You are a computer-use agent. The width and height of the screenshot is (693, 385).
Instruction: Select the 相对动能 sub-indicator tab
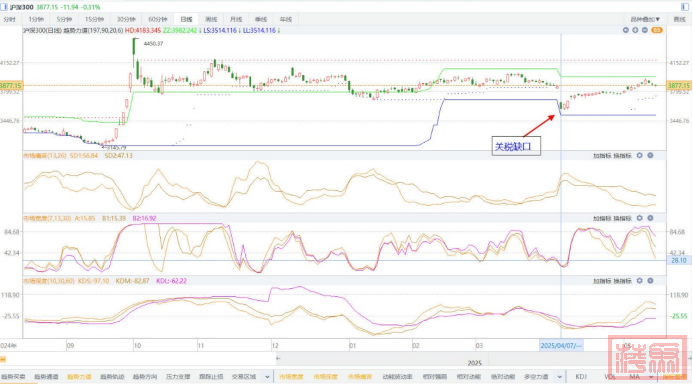click(x=468, y=377)
